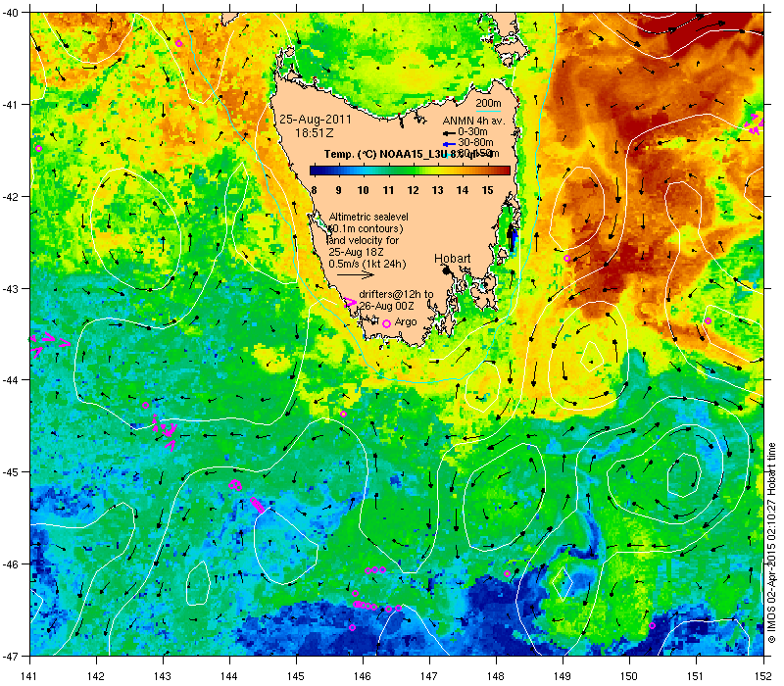Click the Argo float marker near 141.1°E, 41.5°S
Image resolution: width=784 pixels, height=686 pixels.
point(38,149)
